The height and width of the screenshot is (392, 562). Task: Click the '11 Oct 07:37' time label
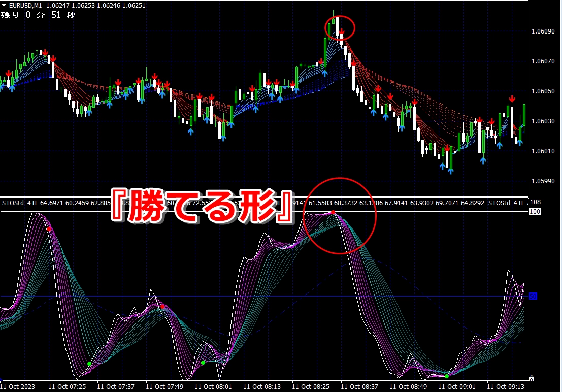tap(116, 386)
